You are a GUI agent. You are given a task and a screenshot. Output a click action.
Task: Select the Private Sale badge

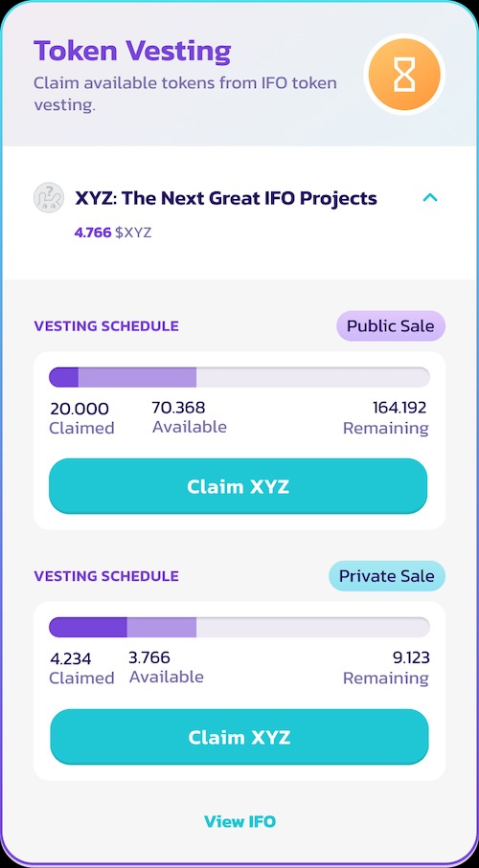(x=387, y=576)
